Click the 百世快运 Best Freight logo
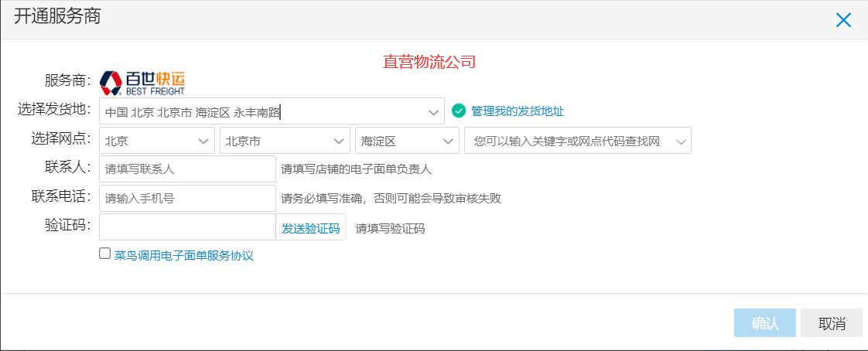This screenshot has width=868, height=351. pos(142,82)
